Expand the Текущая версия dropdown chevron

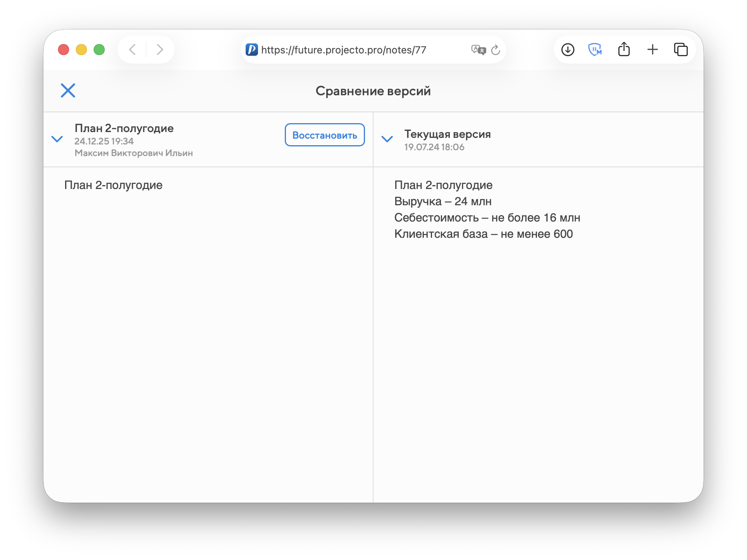pos(387,139)
